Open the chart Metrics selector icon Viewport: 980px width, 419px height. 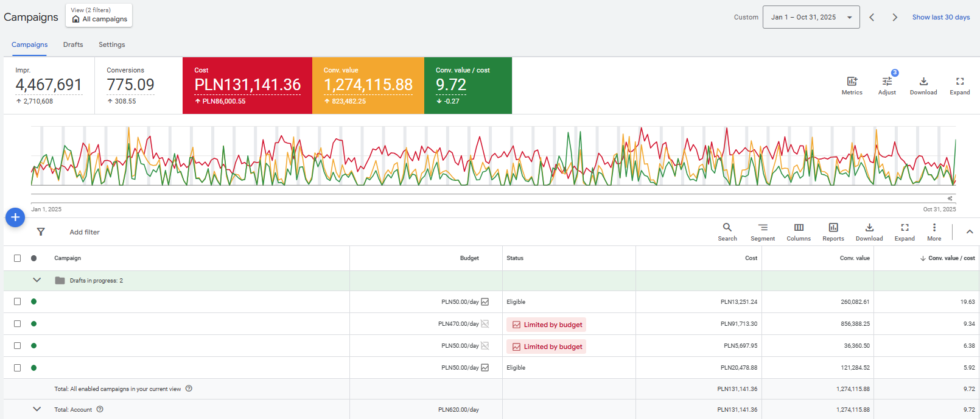852,81
